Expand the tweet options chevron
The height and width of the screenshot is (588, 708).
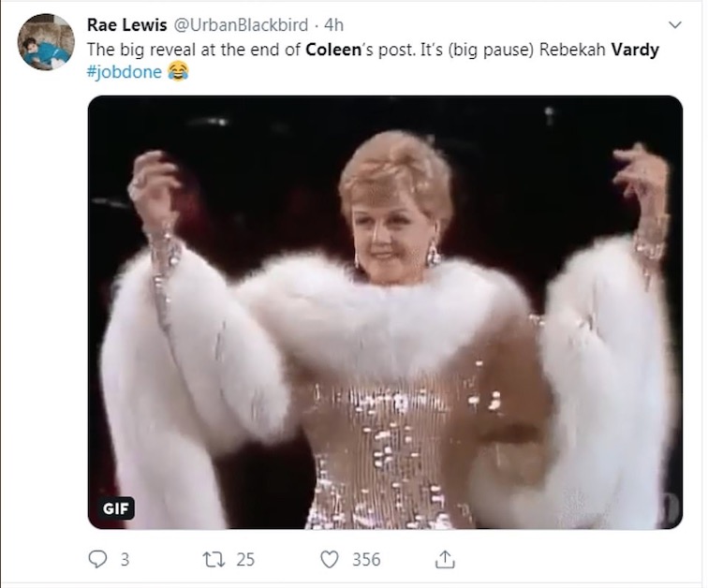[672, 24]
